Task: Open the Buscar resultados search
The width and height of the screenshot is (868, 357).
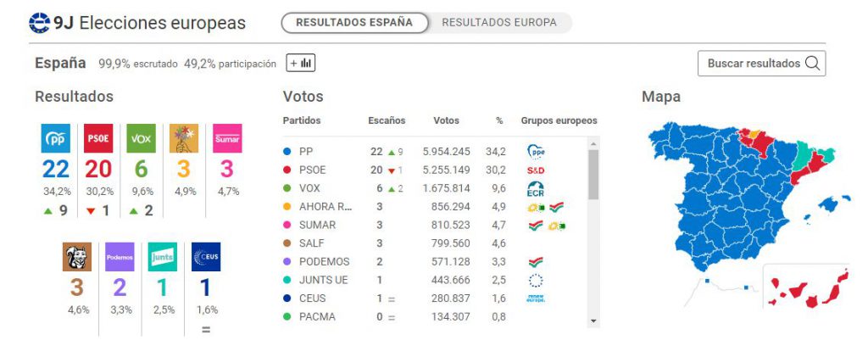Action: [761, 64]
